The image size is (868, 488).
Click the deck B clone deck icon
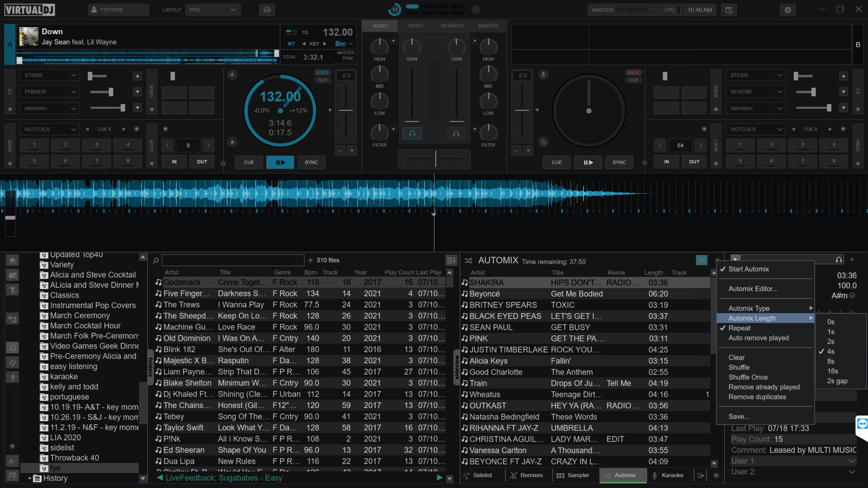543,142
